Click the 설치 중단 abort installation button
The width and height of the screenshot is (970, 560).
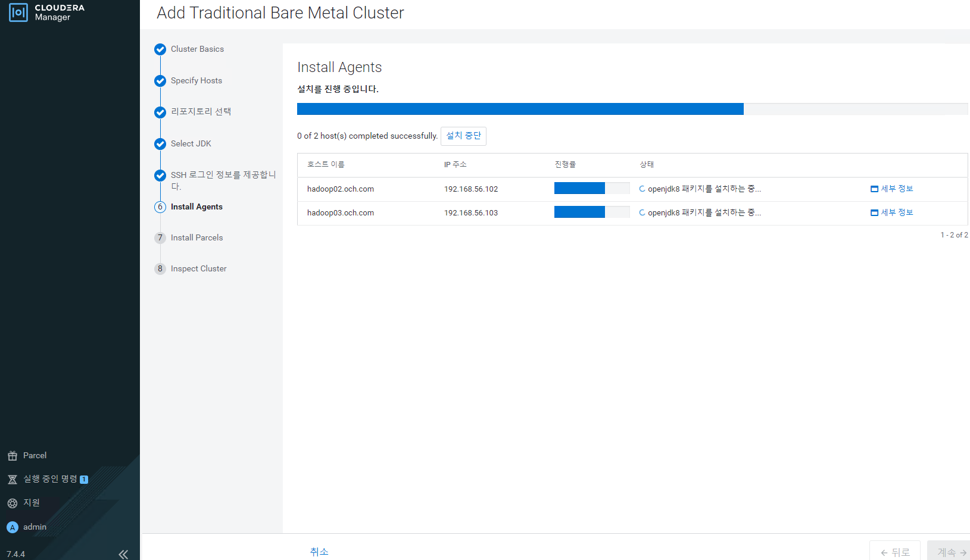click(x=463, y=136)
